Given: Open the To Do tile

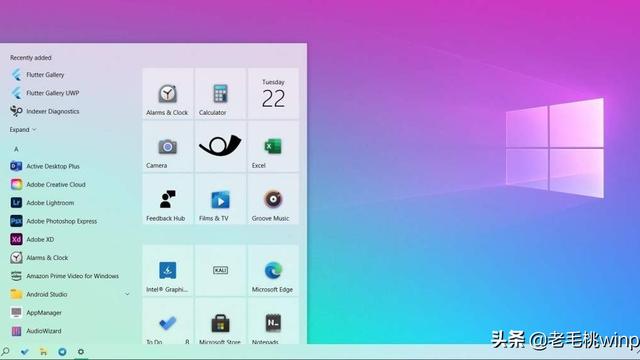Looking at the screenshot, I should 168,321.
